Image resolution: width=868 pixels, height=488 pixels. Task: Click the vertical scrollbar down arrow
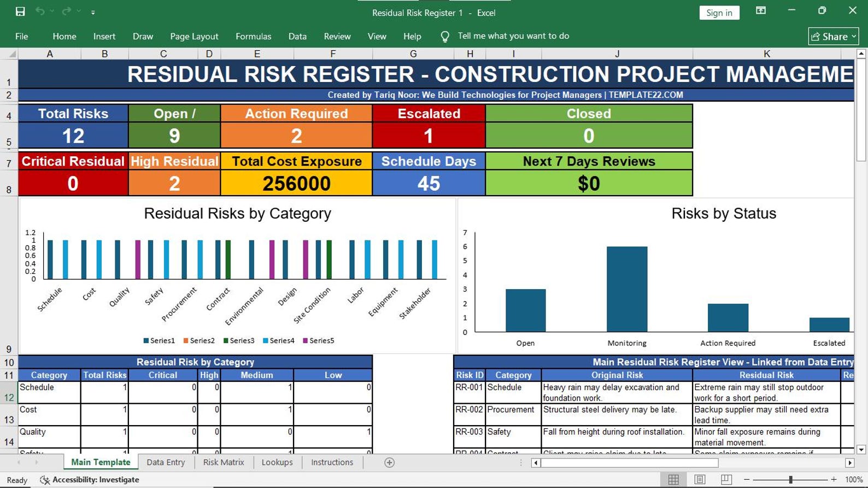point(861,450)
